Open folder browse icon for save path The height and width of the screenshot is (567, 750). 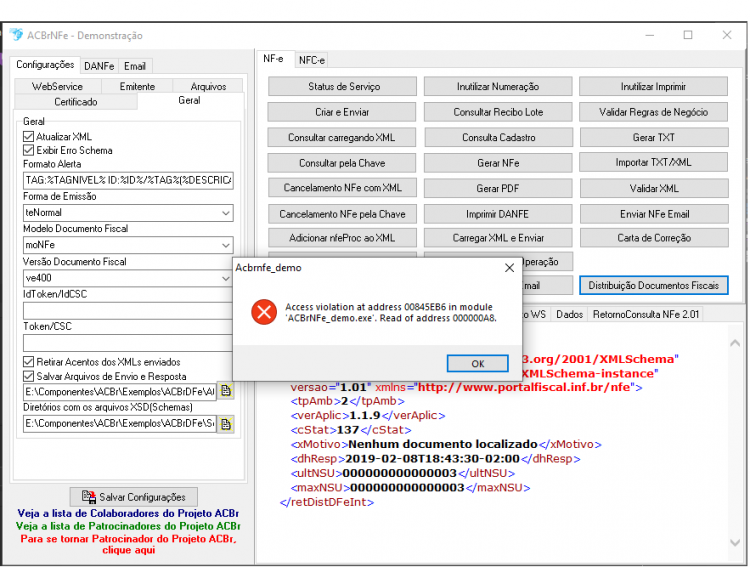226,391
